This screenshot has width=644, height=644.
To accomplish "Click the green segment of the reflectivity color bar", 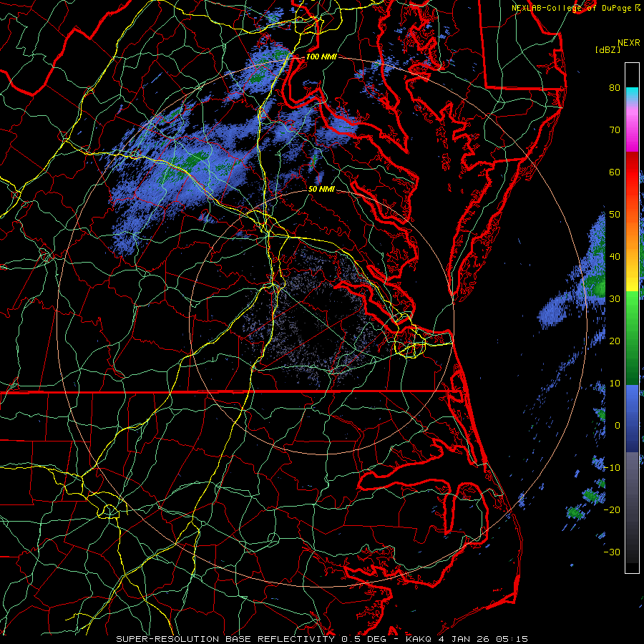I will click(x=632, y=338).
